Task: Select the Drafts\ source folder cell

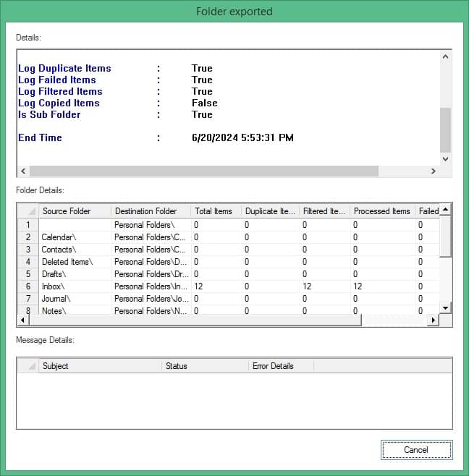Action: pyautogui.click(x=75, y=274)
